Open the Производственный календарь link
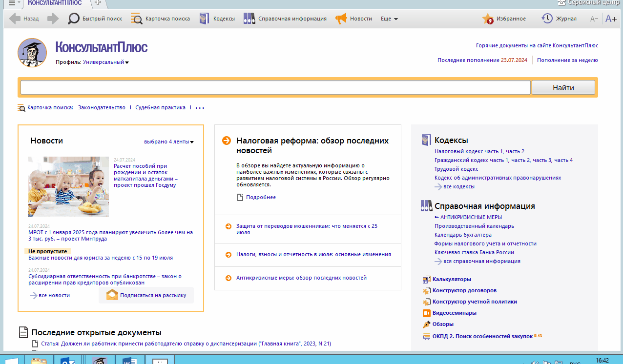The height and width of the screenshot is (364, 623). pos(474,226)
